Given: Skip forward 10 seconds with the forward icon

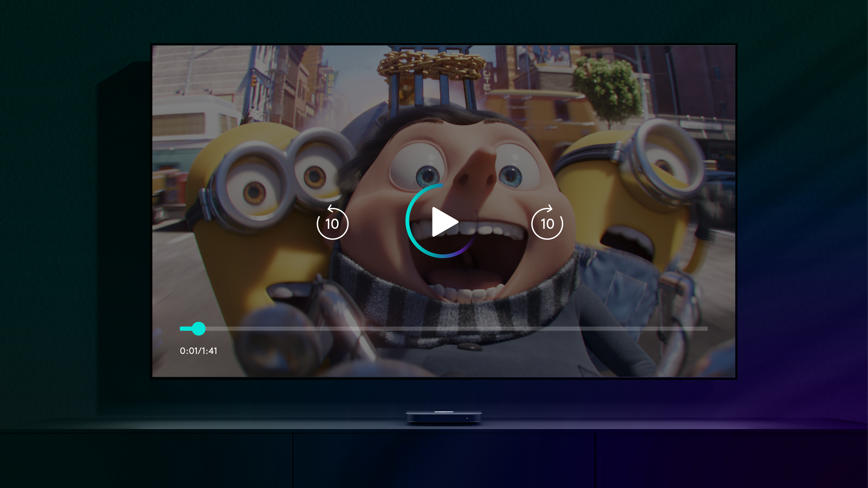Looking at the screenshot, I should 547,222.
